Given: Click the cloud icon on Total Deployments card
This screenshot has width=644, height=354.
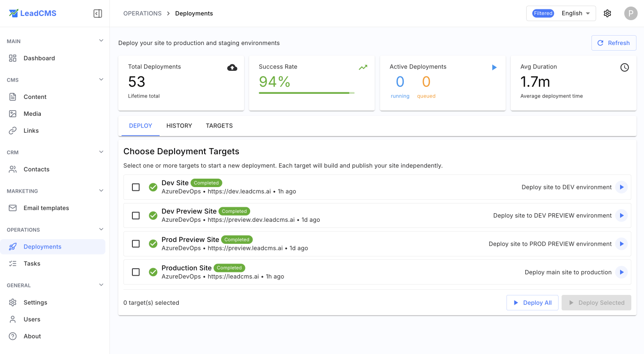Looking at the screenshot, I should pos(232,68).
